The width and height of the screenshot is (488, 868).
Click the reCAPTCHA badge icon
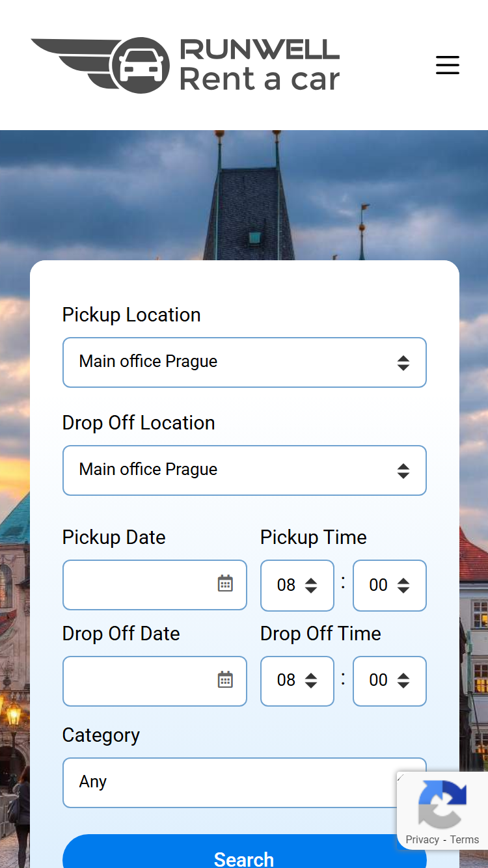point(442,804)
